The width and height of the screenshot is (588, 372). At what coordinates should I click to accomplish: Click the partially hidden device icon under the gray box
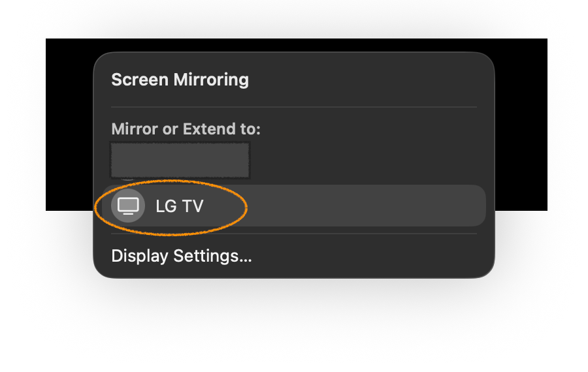click(128, 178)
